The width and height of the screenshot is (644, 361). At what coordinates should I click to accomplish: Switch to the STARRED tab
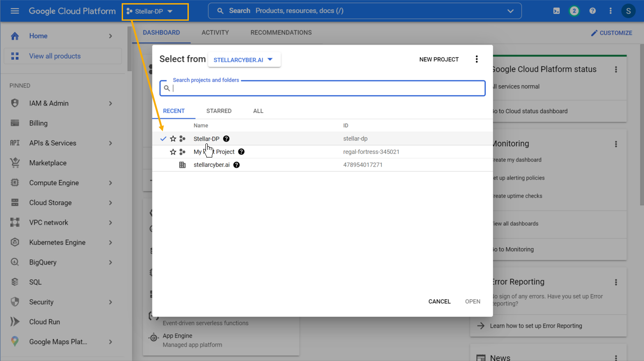(219, 111)
